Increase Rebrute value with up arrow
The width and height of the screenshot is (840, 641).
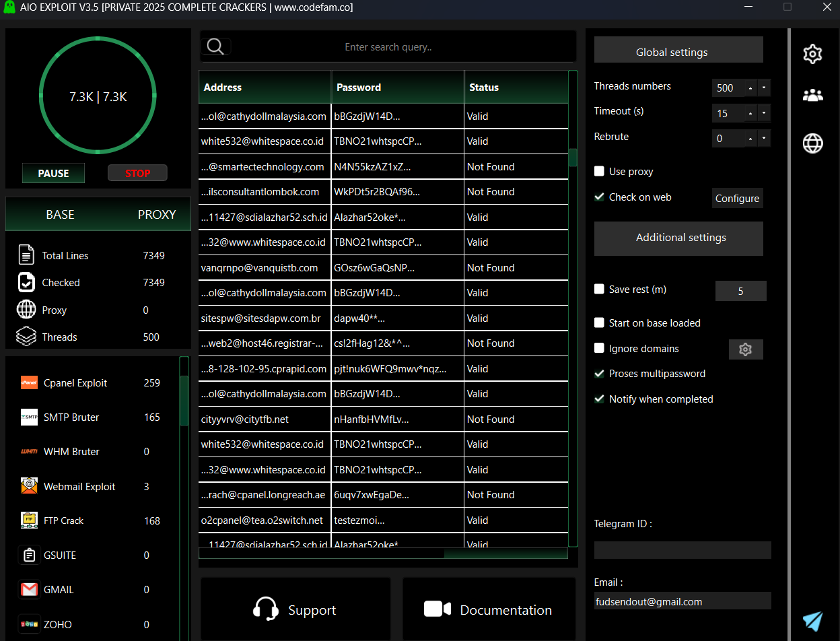(x=750, y=138)
